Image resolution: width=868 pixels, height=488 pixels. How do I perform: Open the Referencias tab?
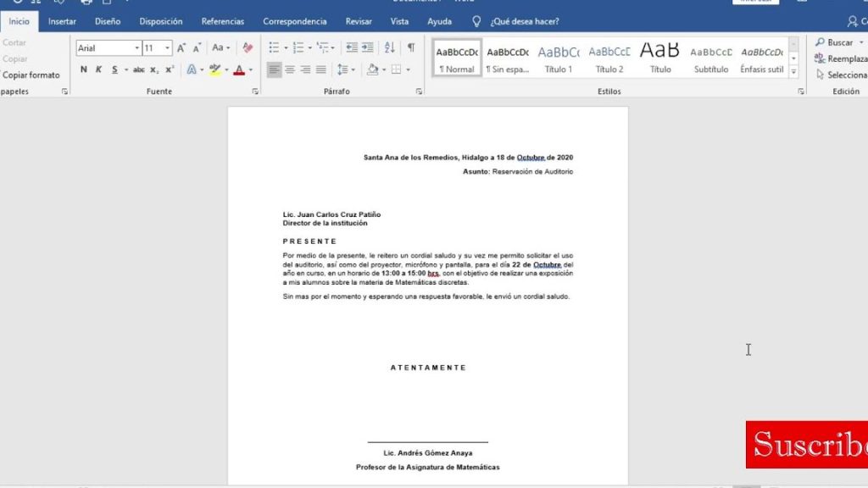[223, 21]
